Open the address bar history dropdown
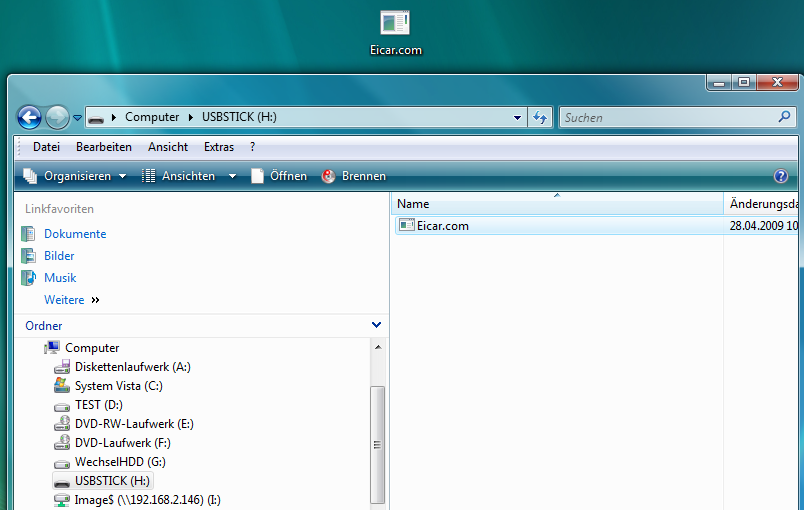Image resolution: width=804 pixels, height=510 pixels. click(517, 118)
